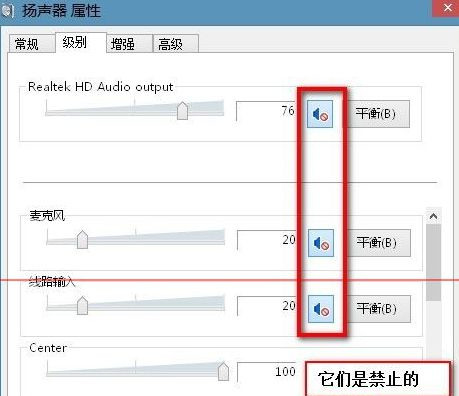
Task: Click the scrollbar up arrow
Action: (x=433, y=216)
